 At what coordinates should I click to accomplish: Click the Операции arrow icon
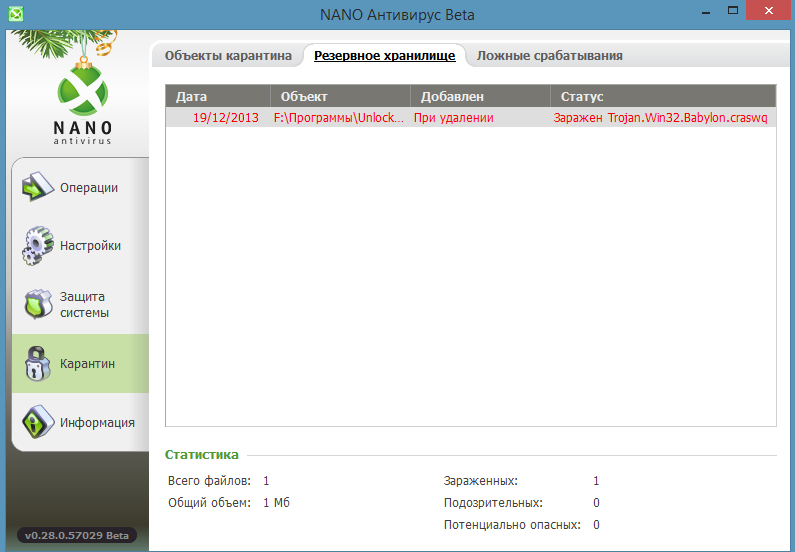[x=37, y=188]
